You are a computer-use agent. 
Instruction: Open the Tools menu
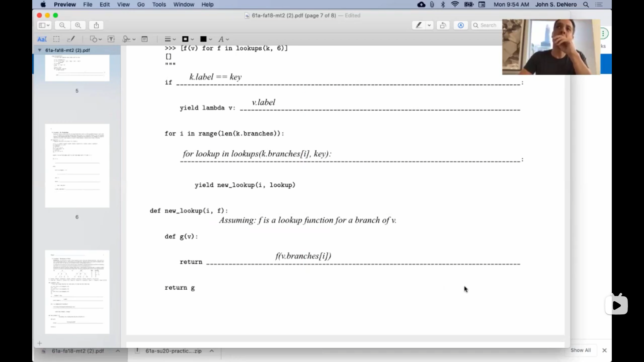pyautogui.click(x=159, y=4)
